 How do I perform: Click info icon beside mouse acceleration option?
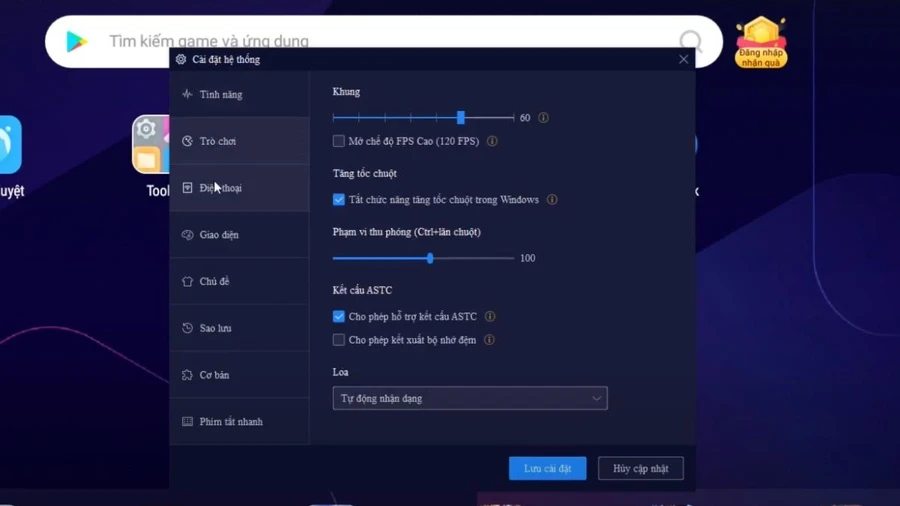(x=552, y=200)
